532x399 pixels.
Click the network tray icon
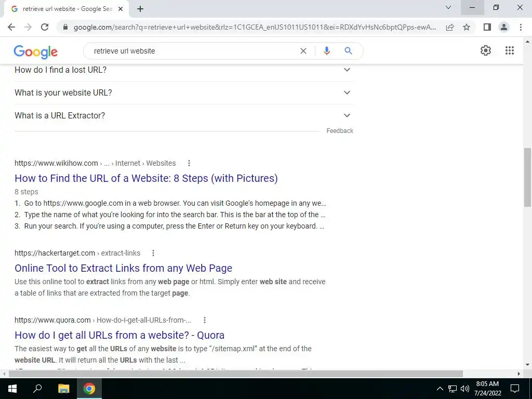click(453, 389)
